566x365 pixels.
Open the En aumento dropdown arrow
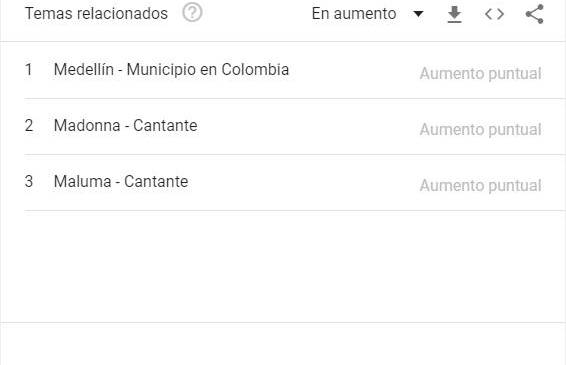tap(418, 14)
